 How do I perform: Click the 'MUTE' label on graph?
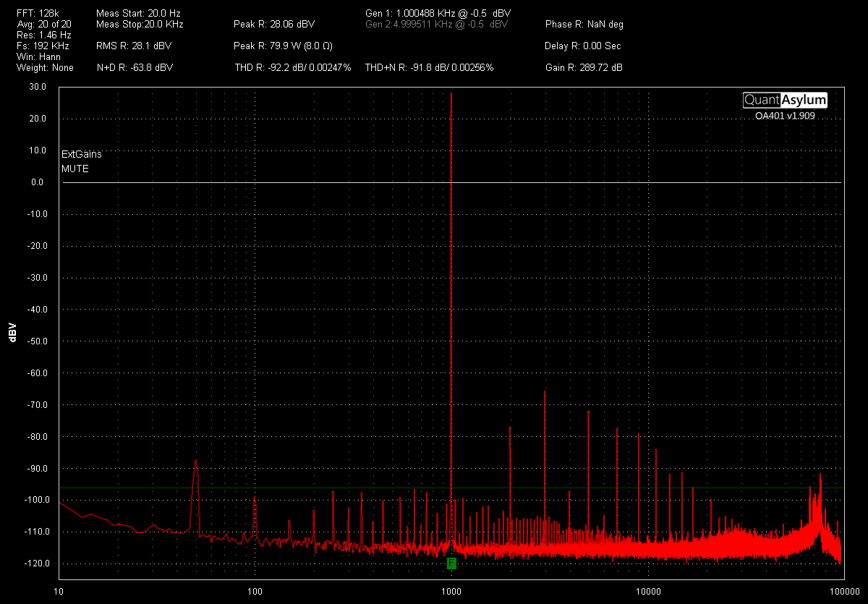coord(75,169)
